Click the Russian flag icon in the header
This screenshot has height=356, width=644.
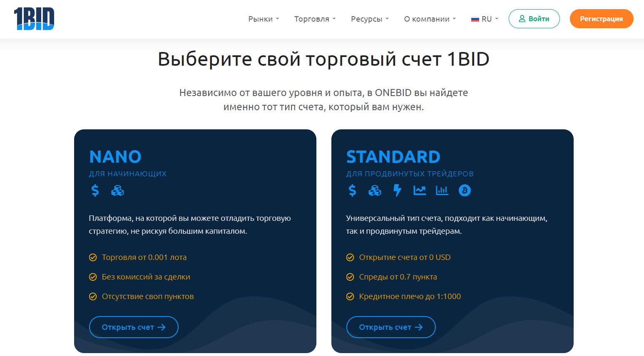[x=475, y=19]
